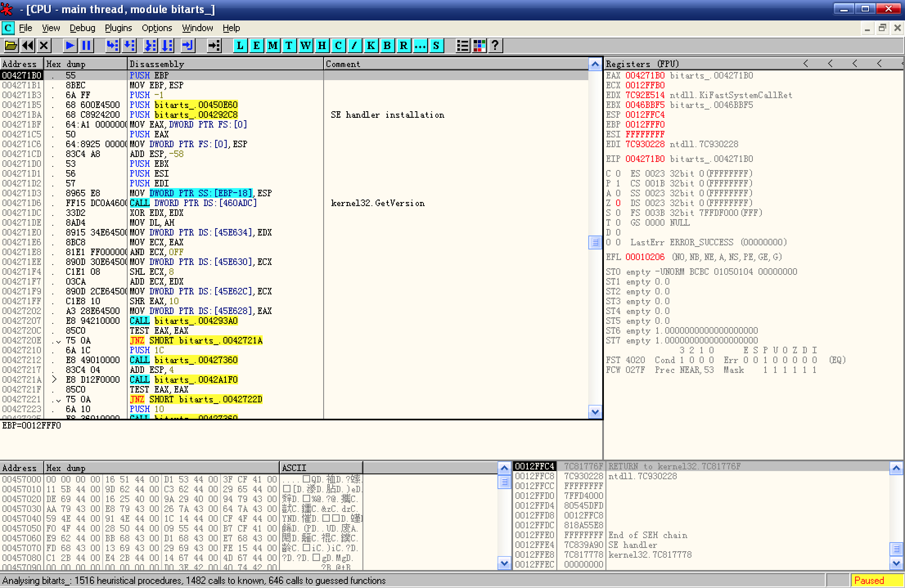
Task: Open the Plugins menu
Action: tap(118, 28)
